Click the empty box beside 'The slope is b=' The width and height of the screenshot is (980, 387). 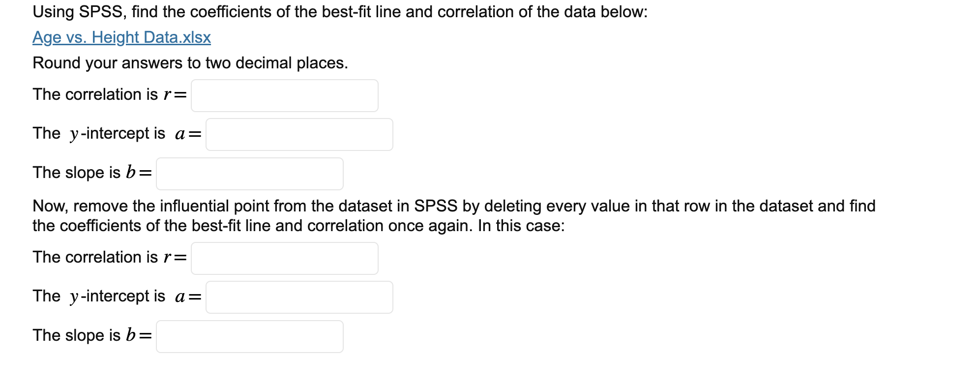click(249, 174)
